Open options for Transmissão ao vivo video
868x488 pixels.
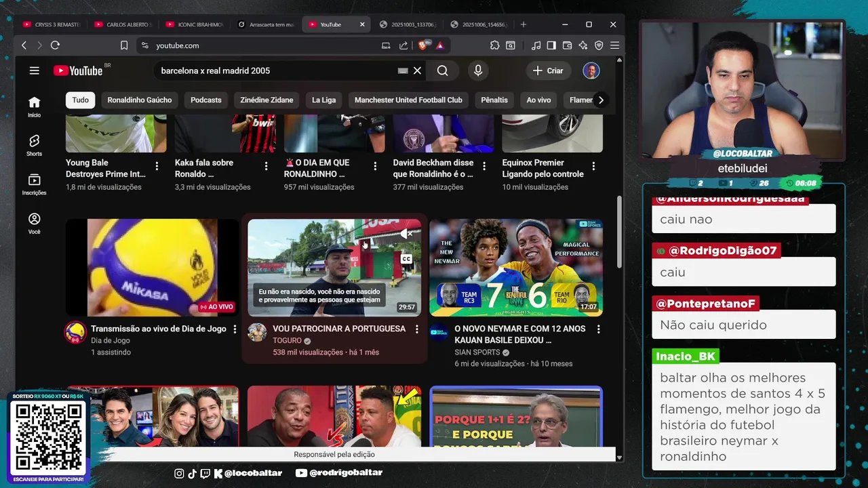(235, 329)
